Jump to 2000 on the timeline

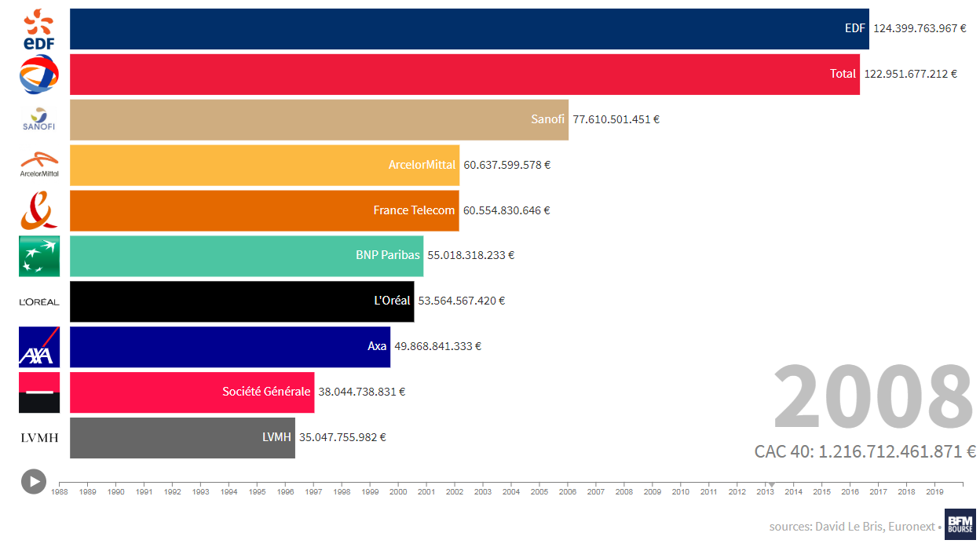[x=398, y=491]
